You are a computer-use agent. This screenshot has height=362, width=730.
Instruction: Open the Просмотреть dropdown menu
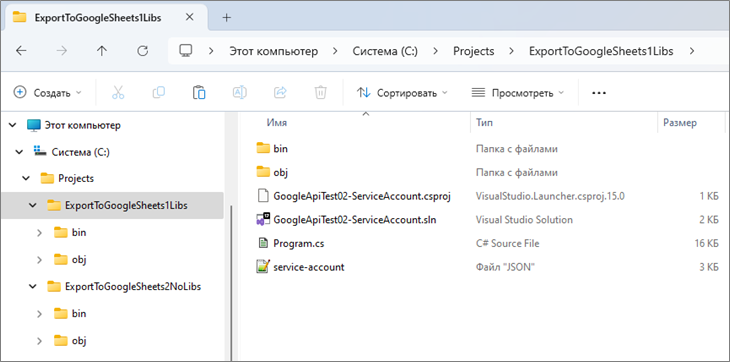[517, 93]
